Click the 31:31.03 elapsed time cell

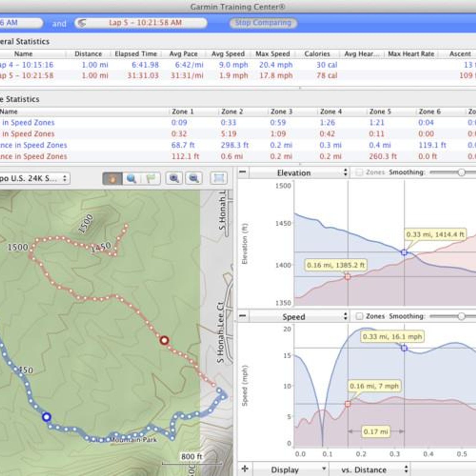click(143, 76)
